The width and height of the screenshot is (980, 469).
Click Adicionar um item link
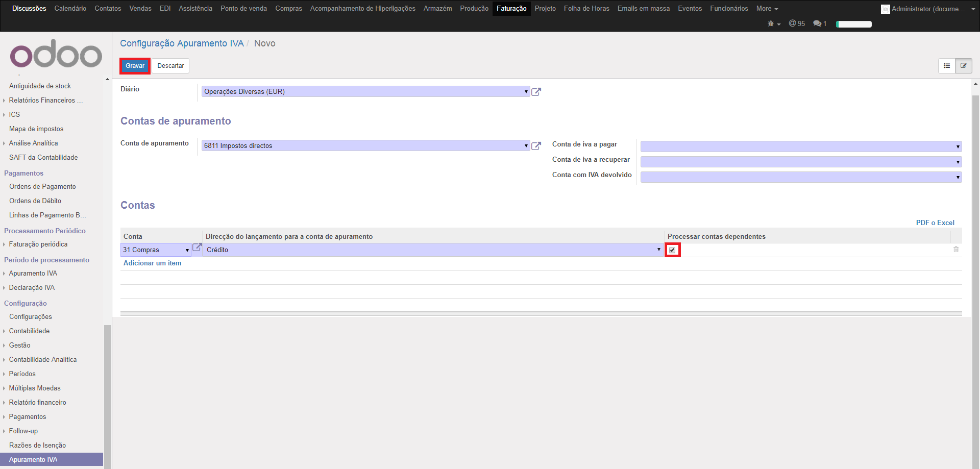(x=152, y=263)
